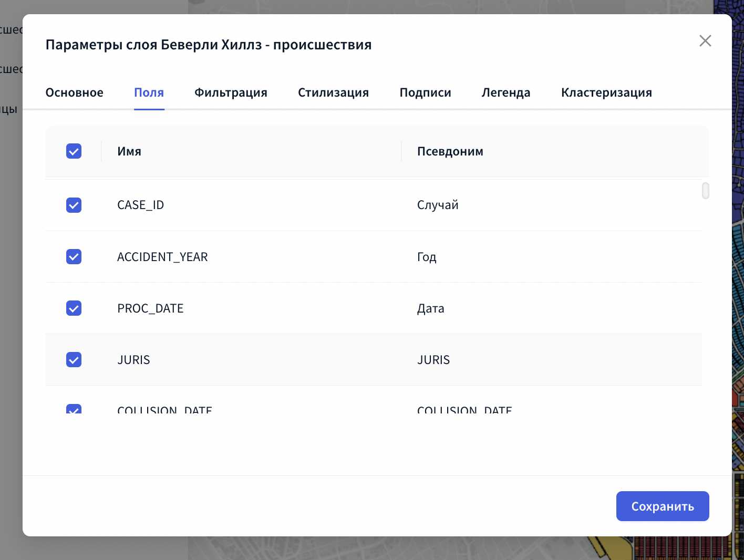744x560 pixels.
Task: Toggle the select-all fields checkbox in header
Action: 74,151
